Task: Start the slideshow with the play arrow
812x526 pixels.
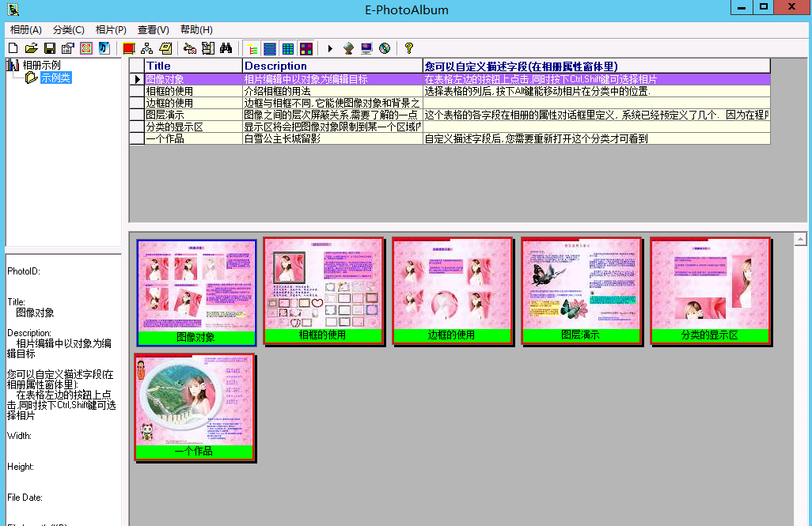Action: point(330,48)
